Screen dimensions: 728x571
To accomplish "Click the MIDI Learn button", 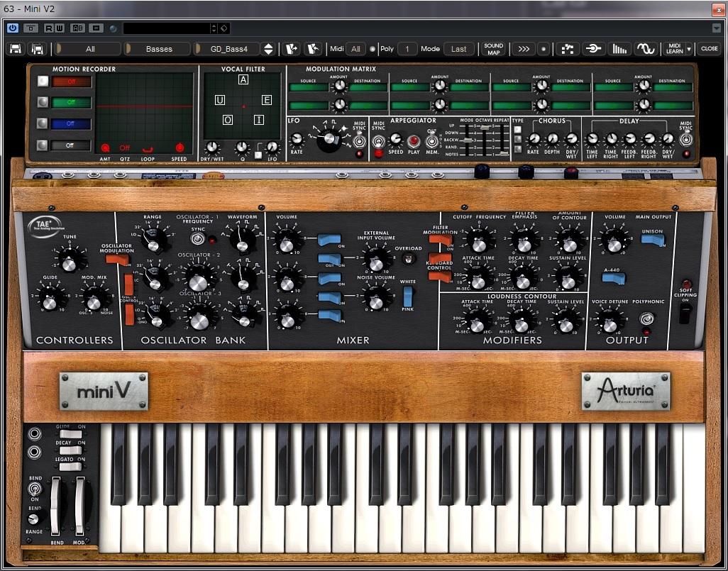I will pyautogui.click(x=674, y=49).
